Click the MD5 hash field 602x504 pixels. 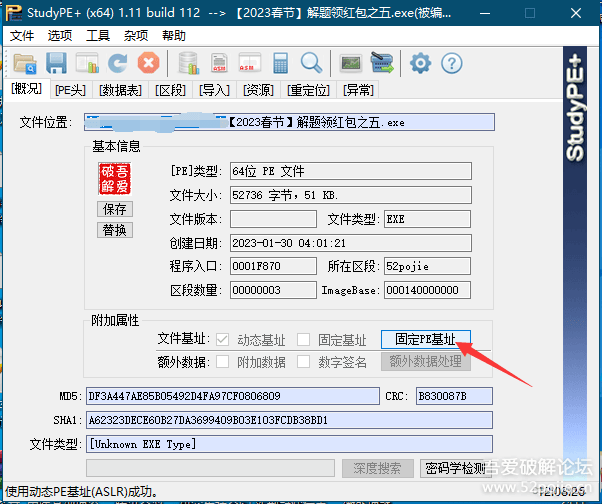(x=233, y=396)
